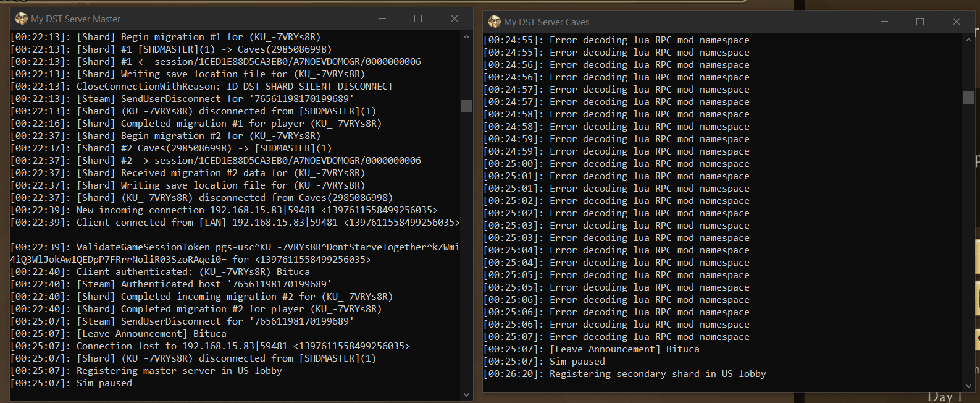980x403 pixels.
Task: Focus the My DST Server Caves title bar
Action: pos(710,22)
